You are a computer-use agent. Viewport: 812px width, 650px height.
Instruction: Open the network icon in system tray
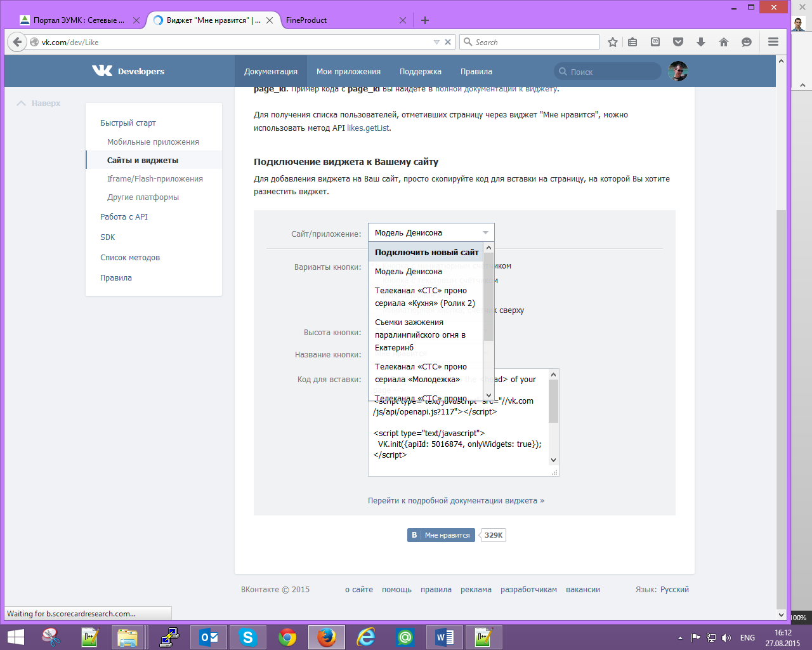point(711,637)
